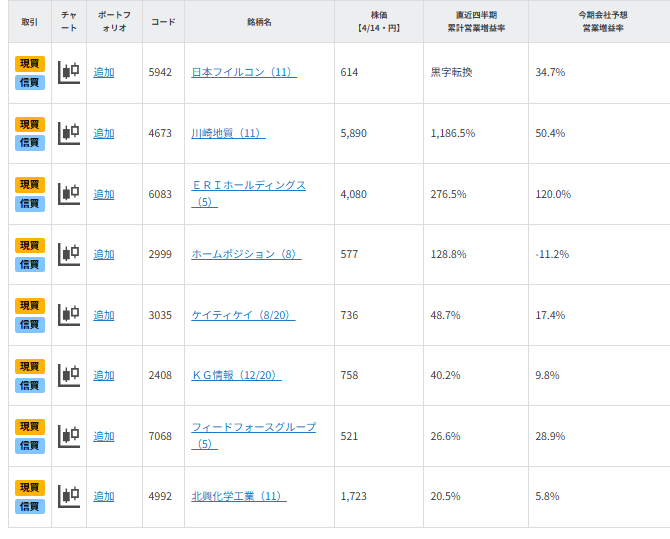Open chart icon for 川崎地質 row
The height and width of the screenshot is (539, 670).
click(x=69, y=133)
